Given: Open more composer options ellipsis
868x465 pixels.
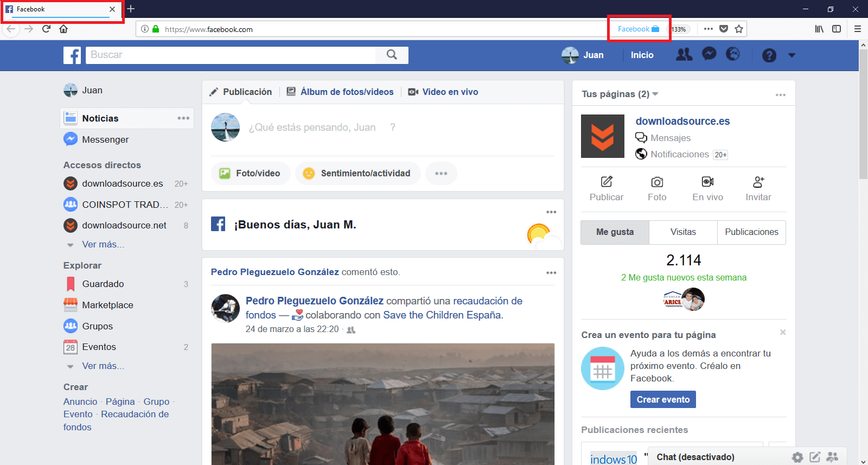Looking at the screenshot, I should (x=441, y=174).
